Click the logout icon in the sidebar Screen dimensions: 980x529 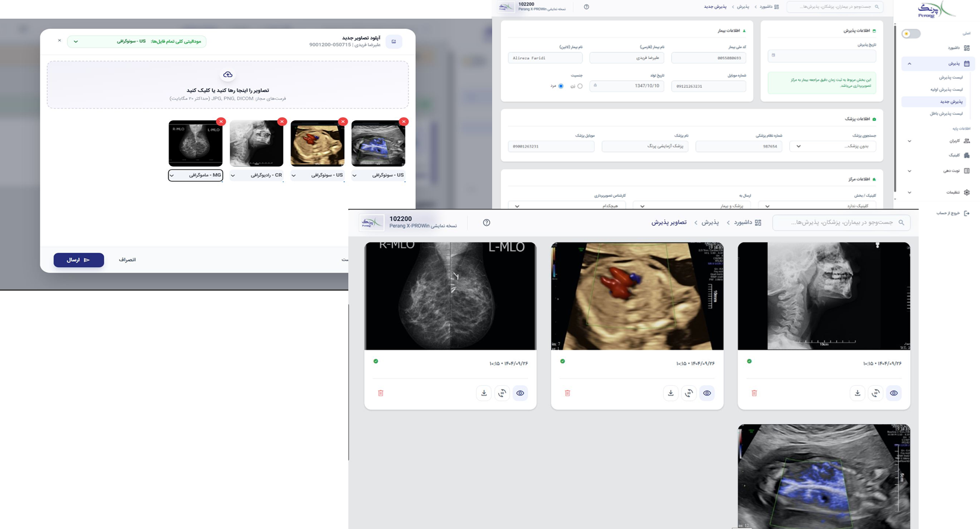966,213
